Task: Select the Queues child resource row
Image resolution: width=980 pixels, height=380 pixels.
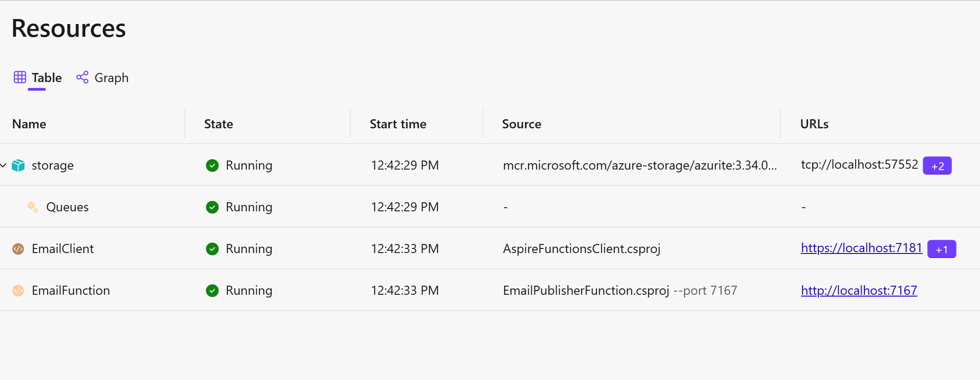Action: tap(490, 207)
